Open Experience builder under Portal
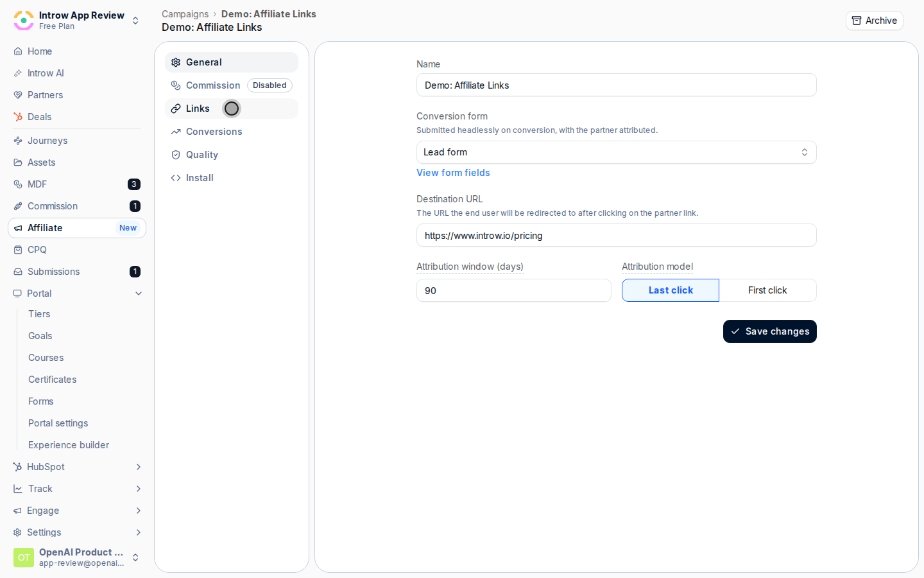This screenshot has width=924, height=578. pos(69,445)
